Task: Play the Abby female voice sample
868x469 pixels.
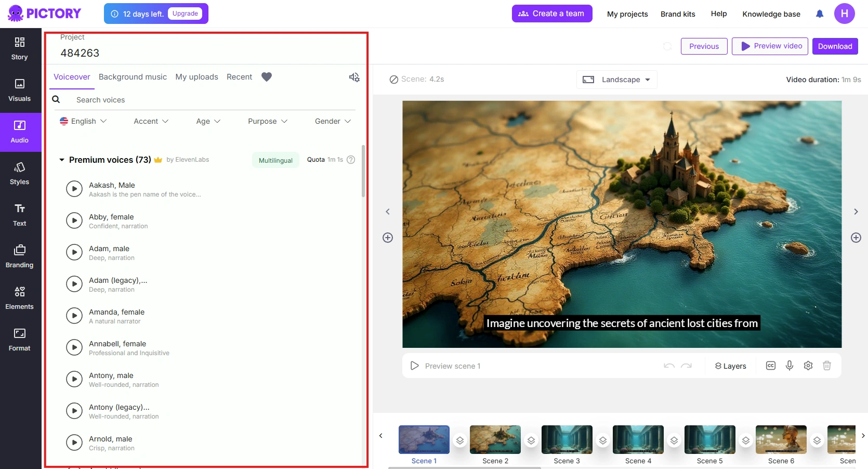Action: pyautogui.click(x=74, y=220)
